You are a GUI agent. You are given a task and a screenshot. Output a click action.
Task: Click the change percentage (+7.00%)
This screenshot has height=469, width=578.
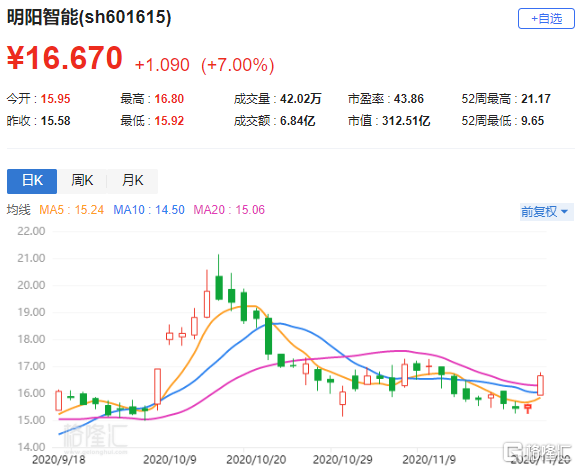tap(238, 65)
